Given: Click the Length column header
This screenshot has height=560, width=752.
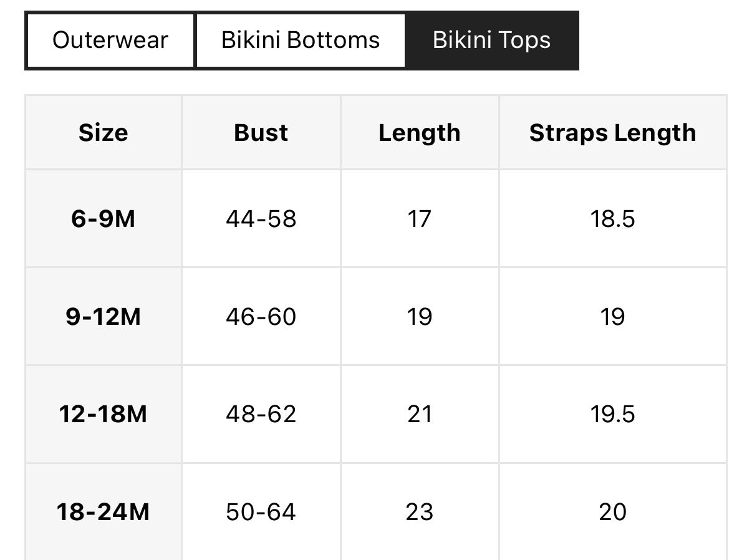Looking at the screenshot, I should pyautogui.click(x=419, y=133).
